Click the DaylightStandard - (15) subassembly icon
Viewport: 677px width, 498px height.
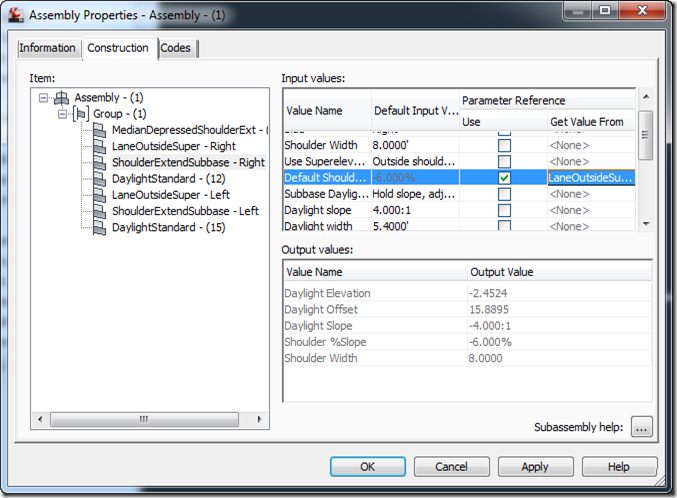coord(100,228)
